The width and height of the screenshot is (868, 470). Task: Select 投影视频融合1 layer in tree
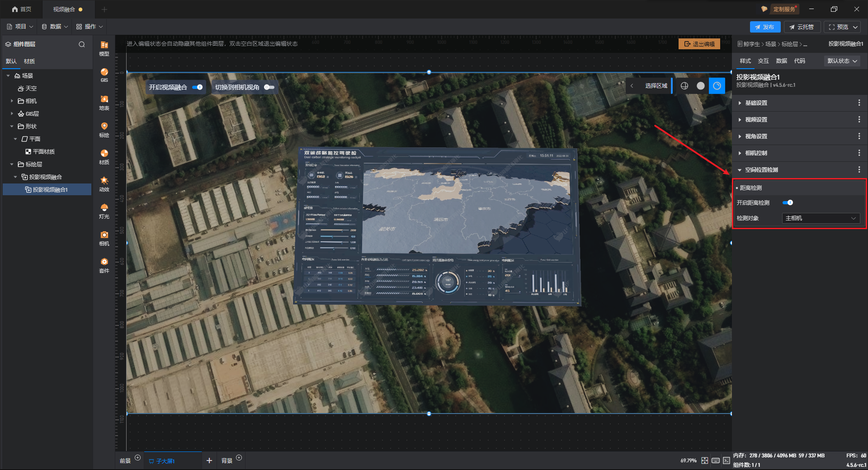click(50, 190)
